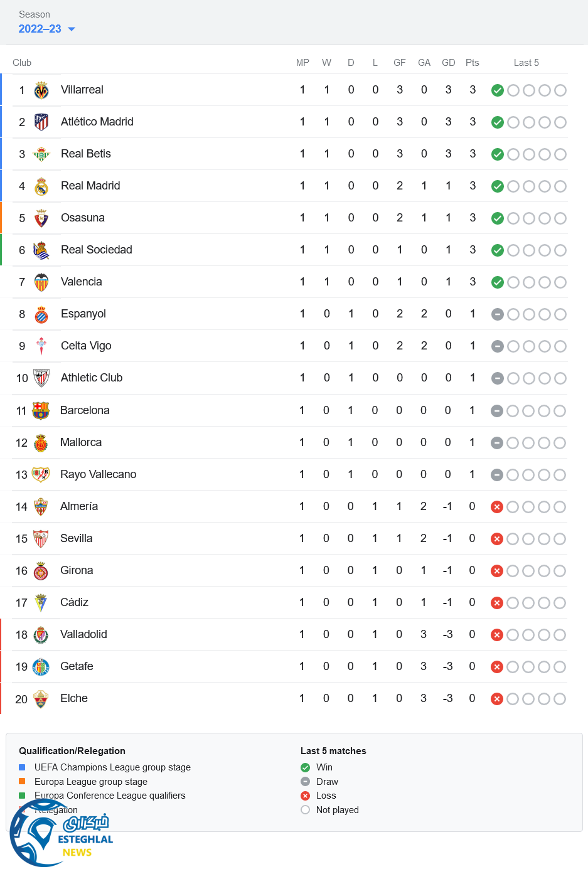Click Espanyol's grey draw indicator
Viewport: 588px width, 884px height.
(498, 314)
